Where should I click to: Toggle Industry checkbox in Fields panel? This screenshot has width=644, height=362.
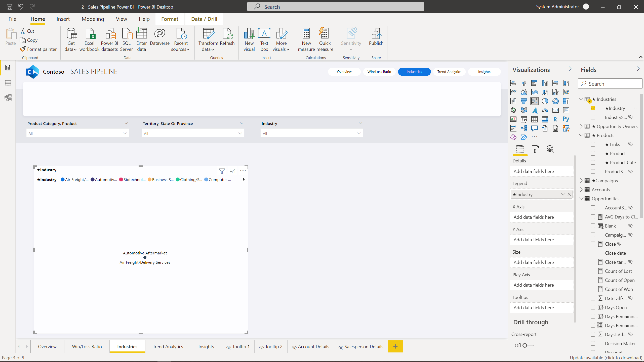point(593,108)
